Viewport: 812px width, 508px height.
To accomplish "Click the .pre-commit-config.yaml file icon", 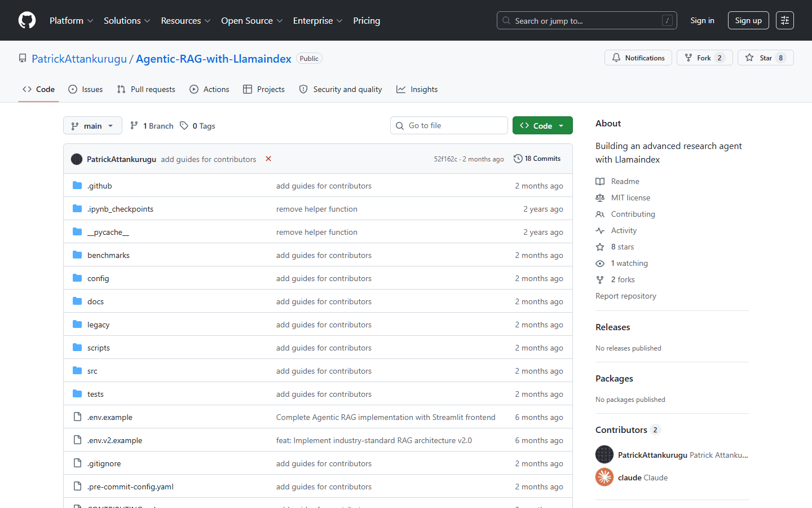I will pos(77,486).
